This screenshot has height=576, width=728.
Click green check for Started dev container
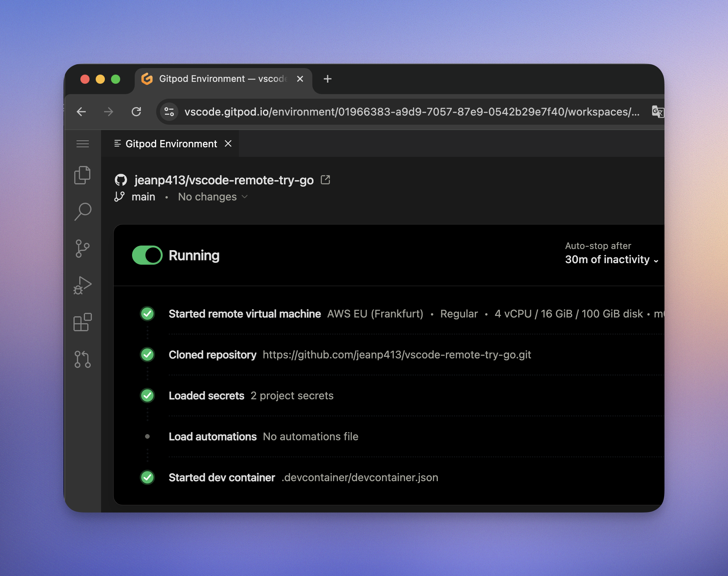point(147,477)
